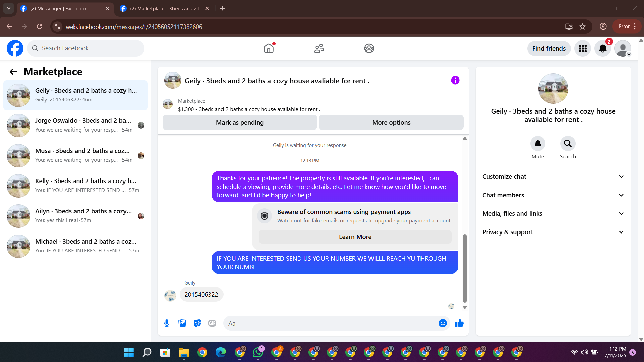Open the system clock and date
Image resolution: width=644 pixels, height=362 pixels.
615,352
